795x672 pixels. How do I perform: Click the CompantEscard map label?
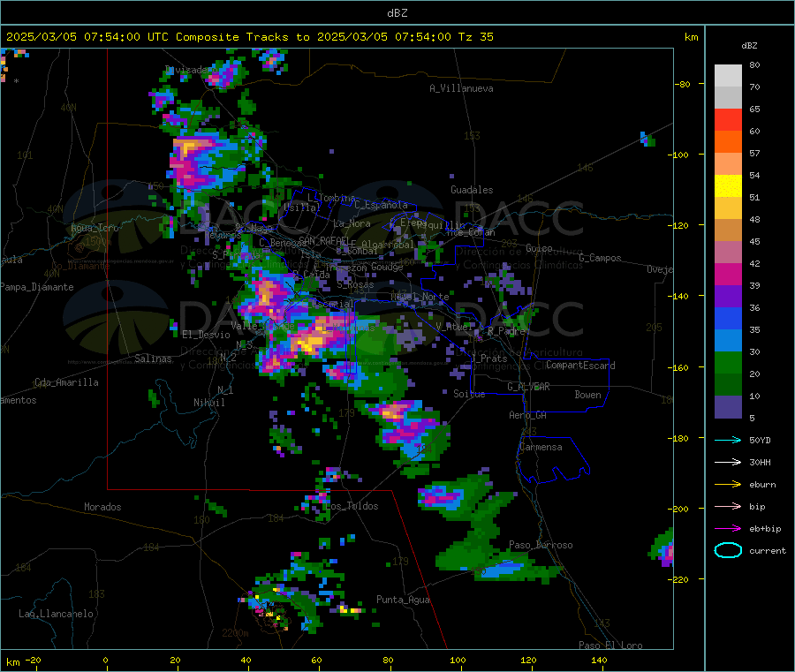580,366
